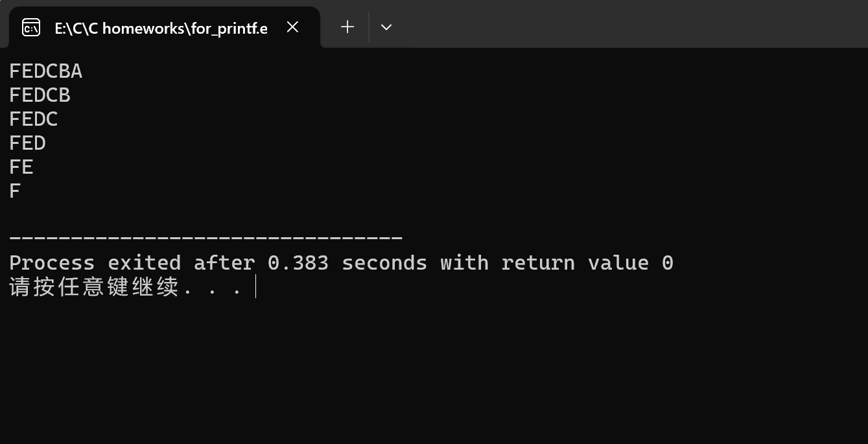Open a new tab with plus icon
This screenshot has height=444, width=868.
(347, 27)
